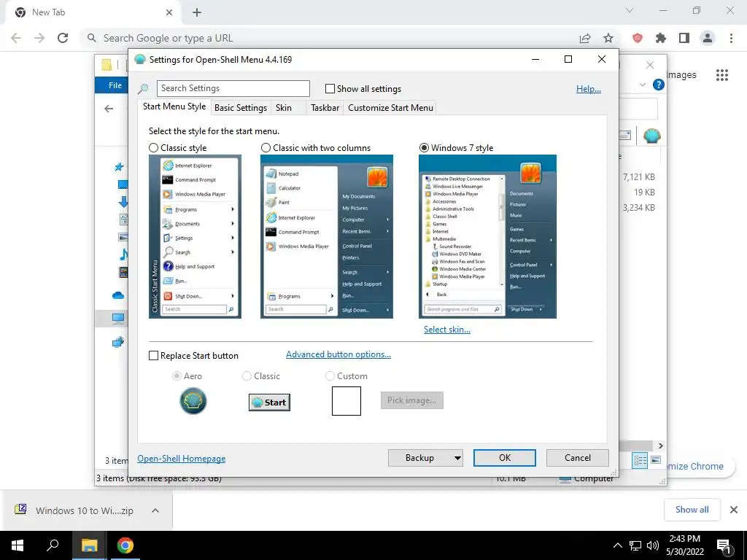The image size is (747, 560).
Task: Reload the Chrome page
Action: tap(63, 38)
